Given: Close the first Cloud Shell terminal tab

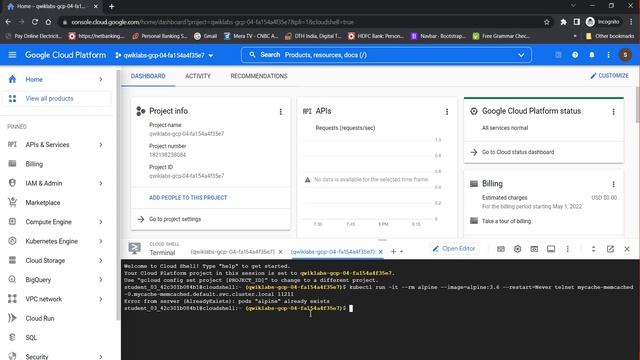Looking at the screenshot, I should [280, 252].
